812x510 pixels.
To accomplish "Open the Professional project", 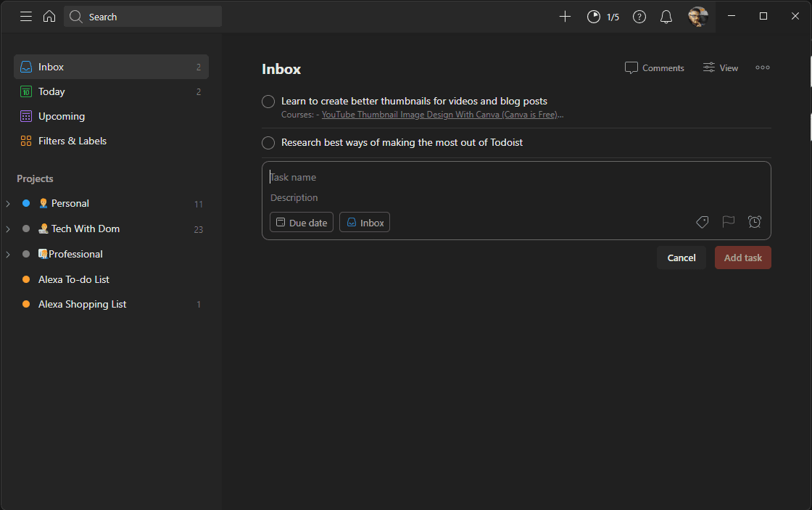I will tap(112, 254).
